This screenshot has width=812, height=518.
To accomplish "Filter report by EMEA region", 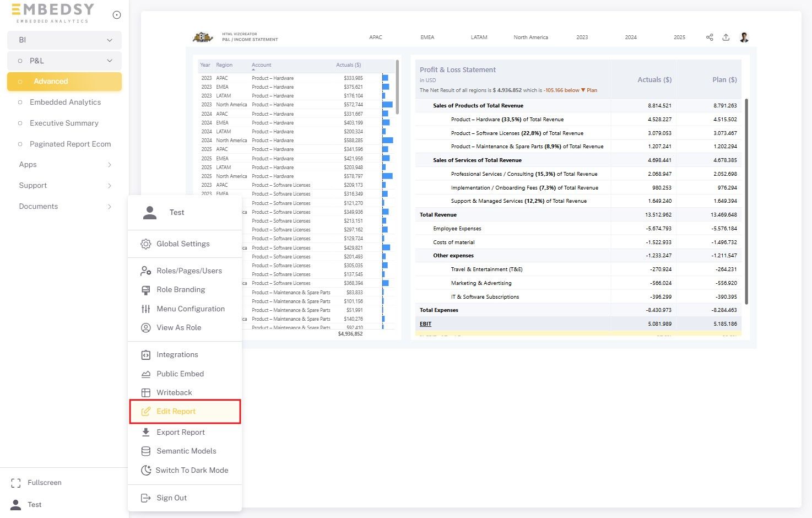I will click(427, 37).
